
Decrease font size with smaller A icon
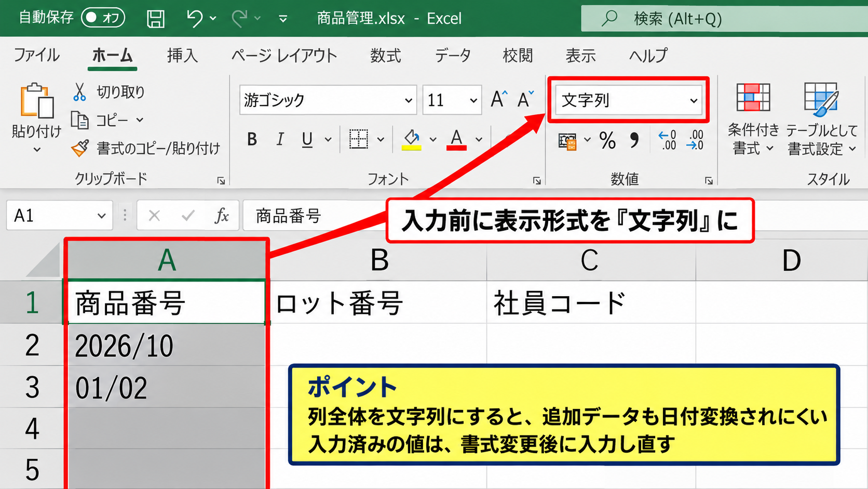tap(525, 99)
